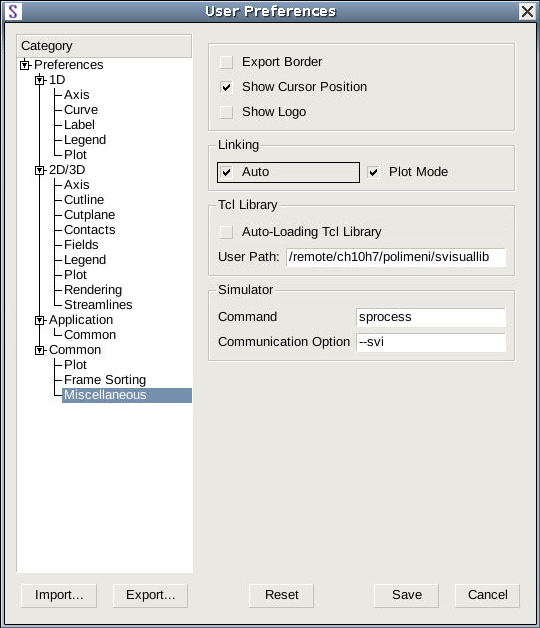Click the Export... button
The width and height of the screenshot is (540, 628).
point(150,595)
